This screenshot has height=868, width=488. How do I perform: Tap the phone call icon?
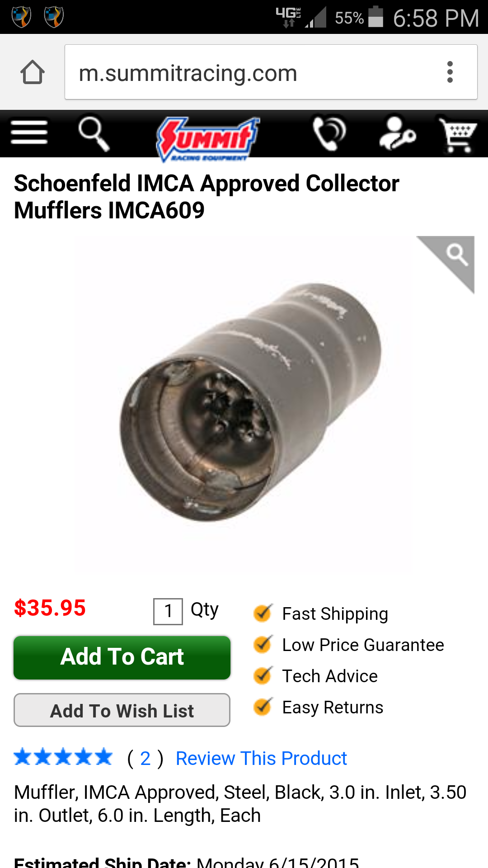point(329,133)
